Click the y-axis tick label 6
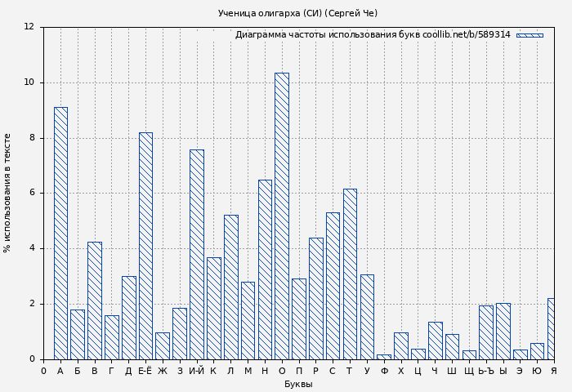This screenshot has height=392, width=572. coord(31,193)
